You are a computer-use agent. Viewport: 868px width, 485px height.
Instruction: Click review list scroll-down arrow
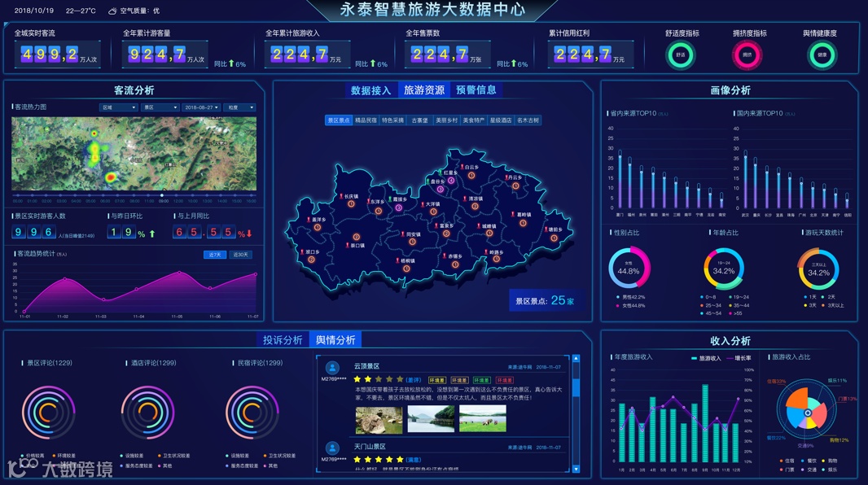pyautogui.click(x=576, y=469)
